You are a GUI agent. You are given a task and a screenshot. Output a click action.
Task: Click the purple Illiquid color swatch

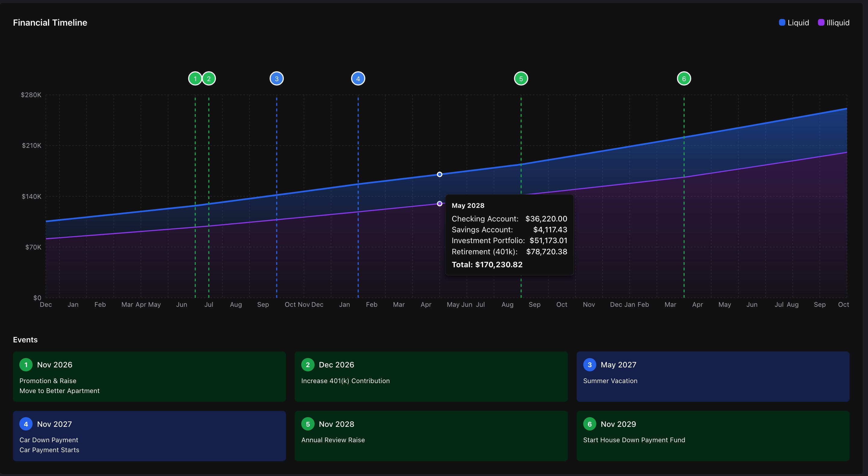tap(821, 22)
